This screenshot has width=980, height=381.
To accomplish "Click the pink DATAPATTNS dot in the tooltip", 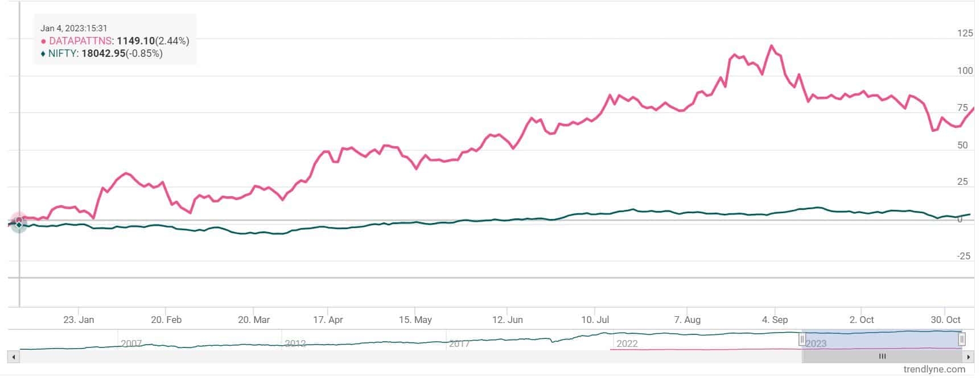I will click(43, 42).
